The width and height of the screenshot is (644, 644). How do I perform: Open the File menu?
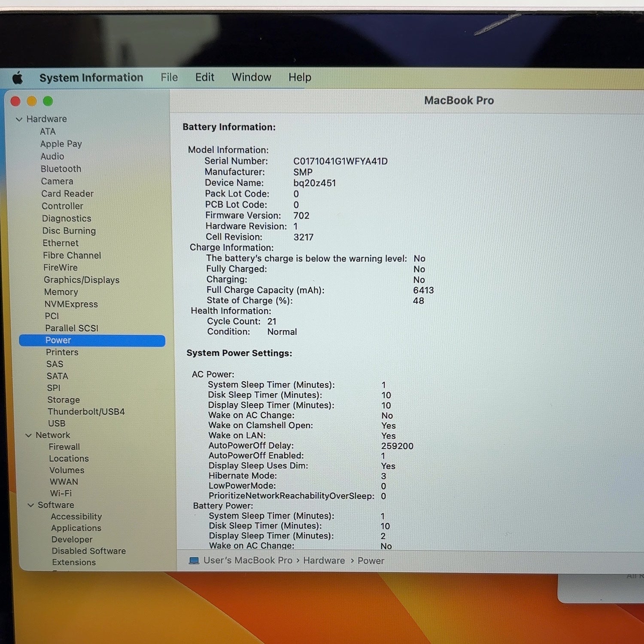[169, 78]
